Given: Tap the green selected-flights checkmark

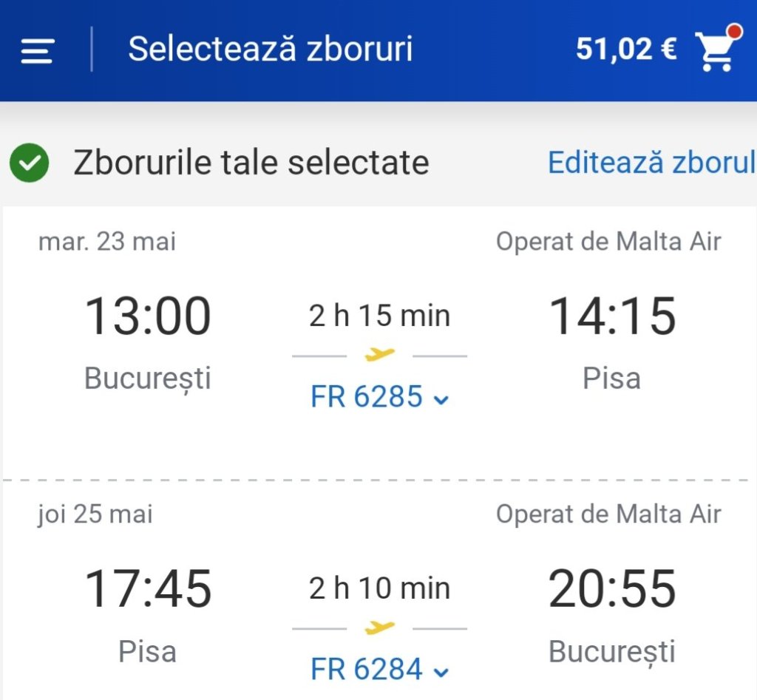Looking at the screenshot, I should (30, 163).
